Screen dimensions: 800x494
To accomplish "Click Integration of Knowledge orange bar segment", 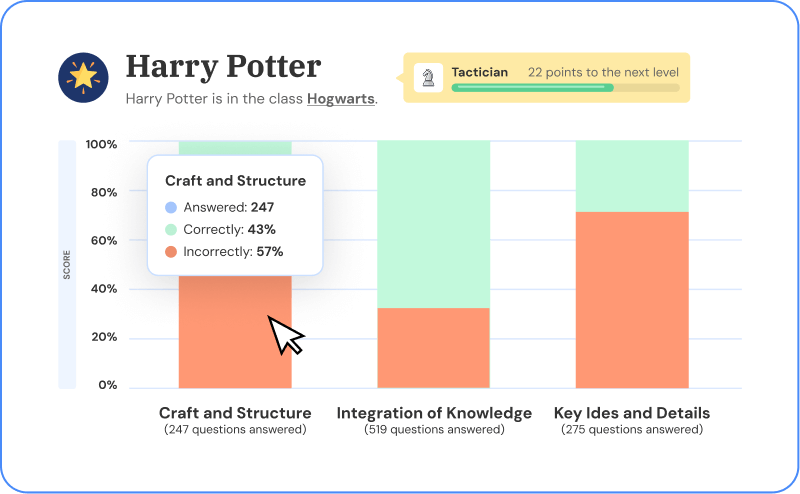I will 434,348.
